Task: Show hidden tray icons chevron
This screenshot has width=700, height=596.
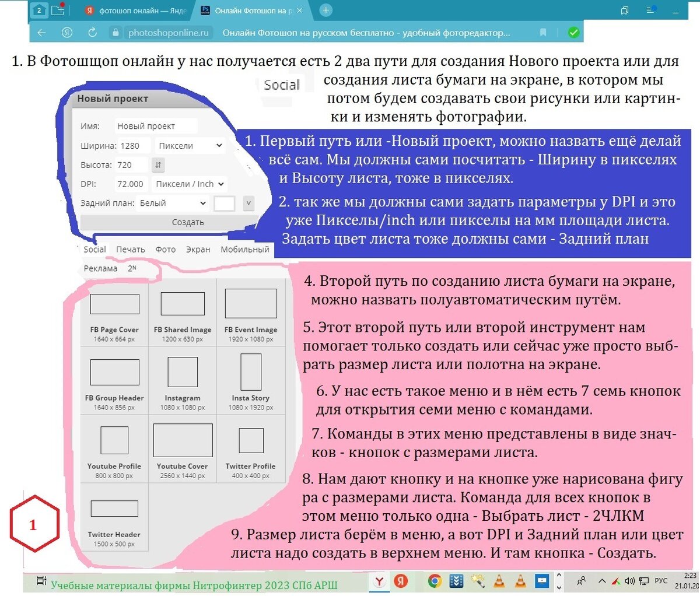Action: pyautogui.click(x=603, y=581)
